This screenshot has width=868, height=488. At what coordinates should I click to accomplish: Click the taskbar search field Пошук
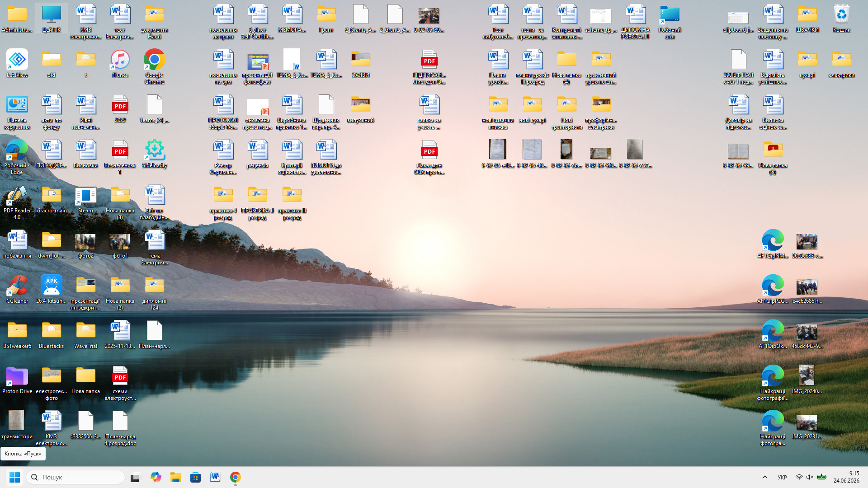tap(75, 477)
